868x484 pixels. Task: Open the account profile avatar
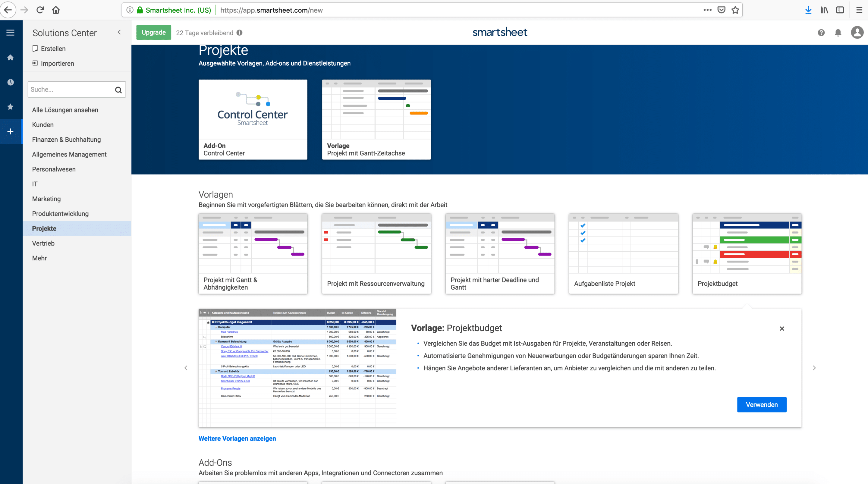(x=857, y=33)
